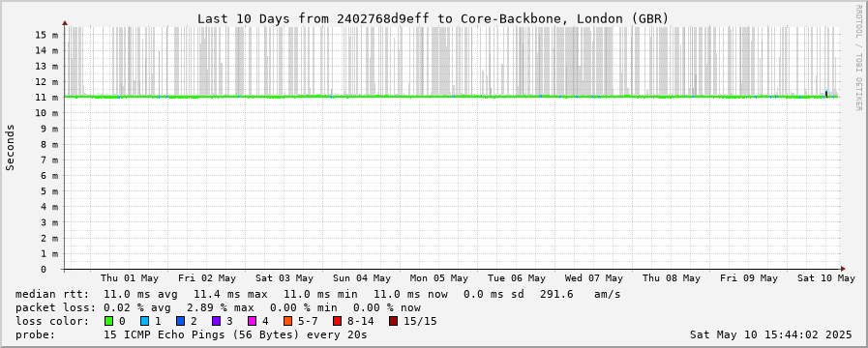Image resolution: width=868 pixels, height=348 pixels.
Task: Click the '0.0 ms sd' value
Action: click(494, 294)
